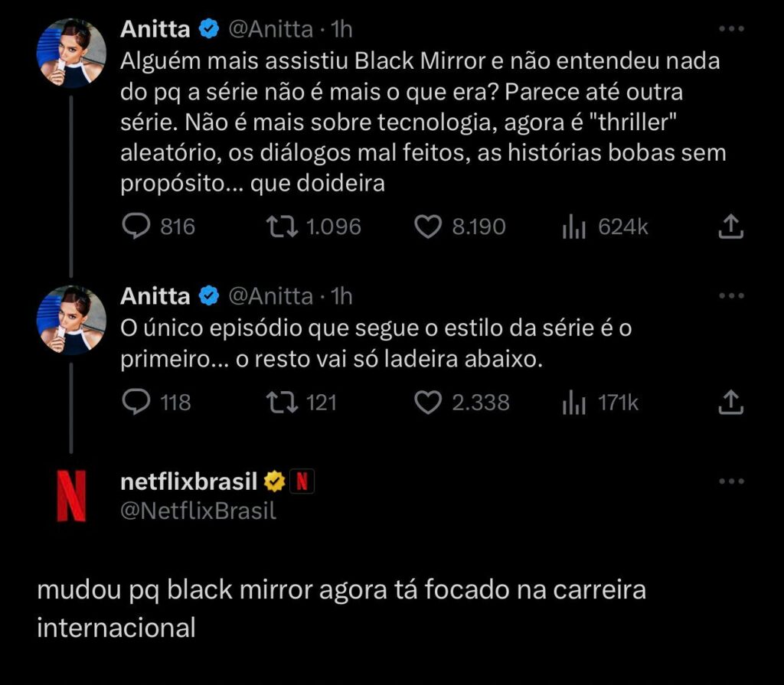Open more options on second tweet

(732, 295)
